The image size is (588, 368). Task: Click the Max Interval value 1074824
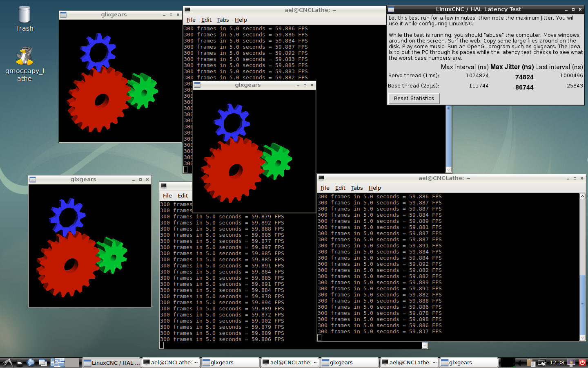click(477, 76)
